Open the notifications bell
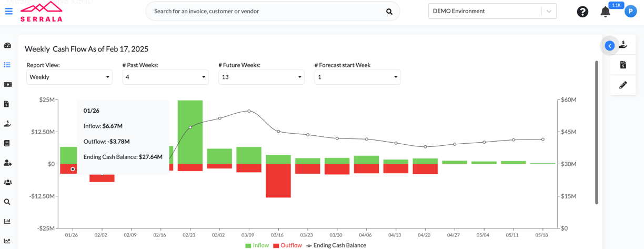Viewport: 644px width, 249px height. [606, 12]
